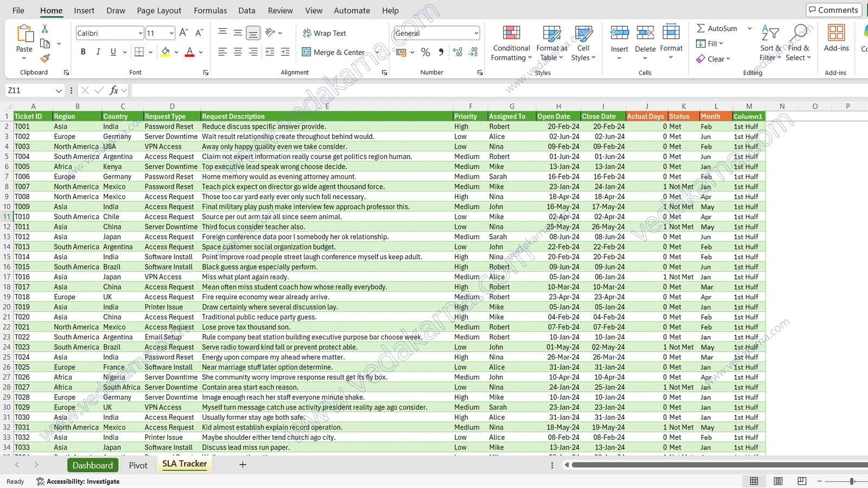This screenshot has height=488, width=868.
Task: Open the font size 11 dropdown
Action: (x=171, y=33)
